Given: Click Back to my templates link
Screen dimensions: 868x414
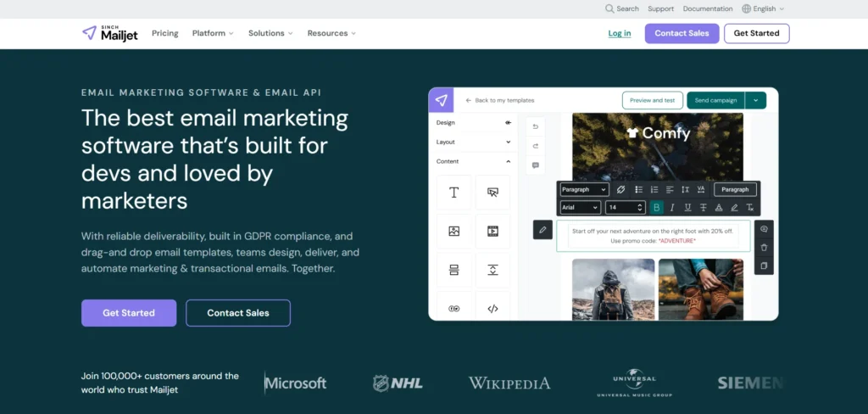Looking at the screenshot, I should point(500,100).
